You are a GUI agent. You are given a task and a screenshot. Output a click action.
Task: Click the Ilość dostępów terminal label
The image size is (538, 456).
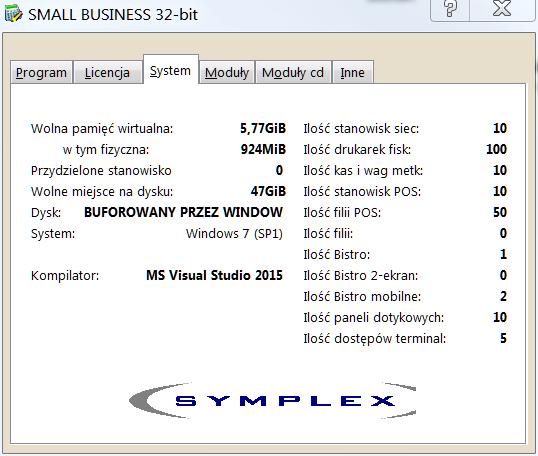[x=375, y=339]
